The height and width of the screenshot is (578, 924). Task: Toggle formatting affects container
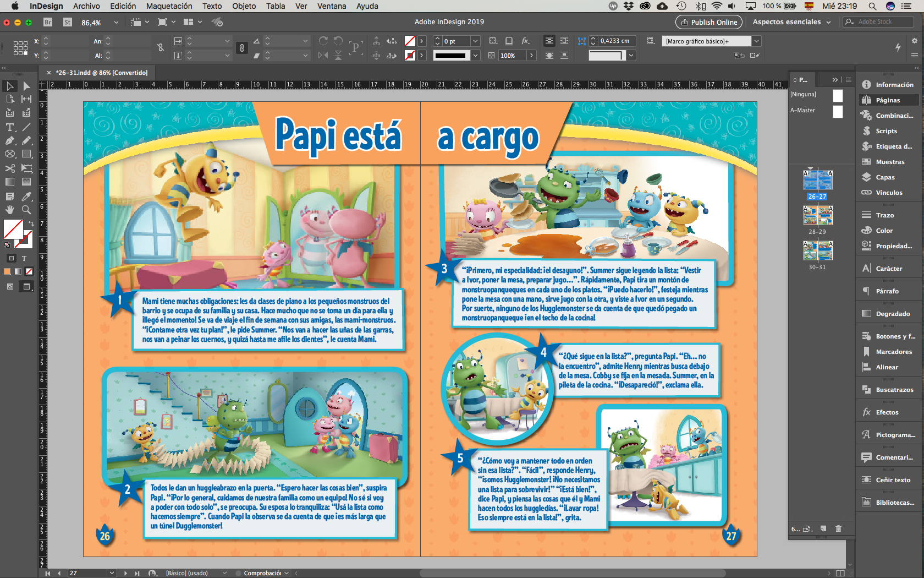click(x=11, y=258)
